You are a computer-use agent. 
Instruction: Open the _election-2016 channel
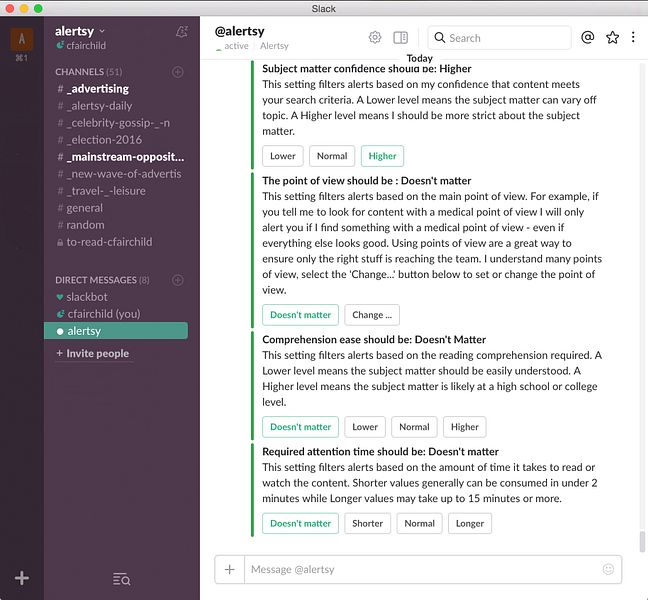pyautogui.click(x=116, y=140)
